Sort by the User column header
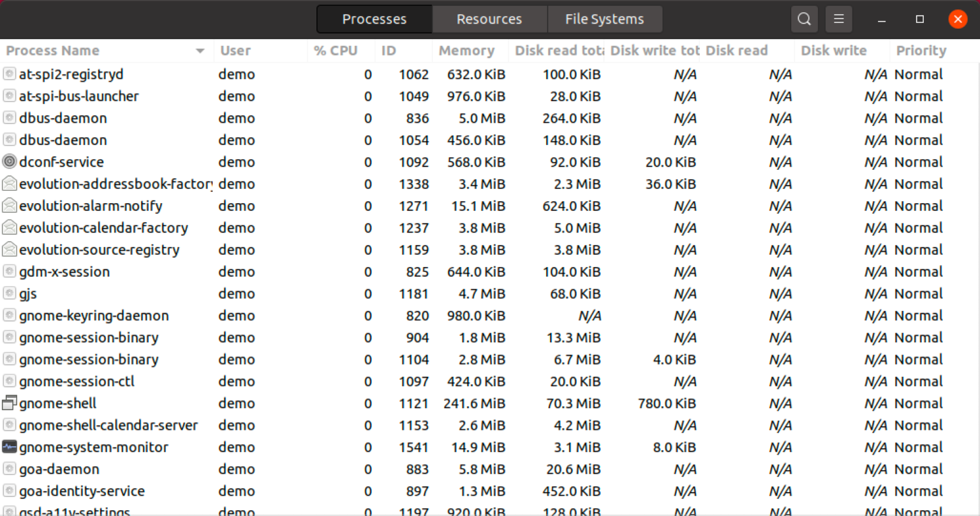Screen dimensions: 980x516 pyautogui.click(x=260, y=50)
